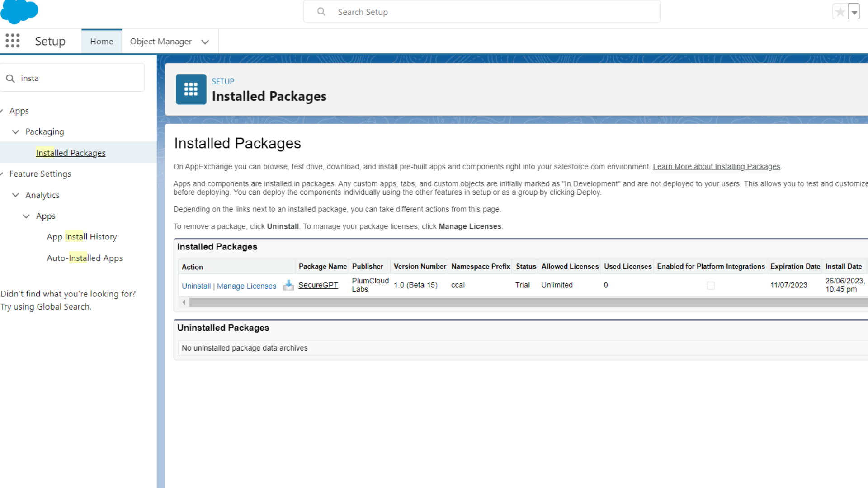
Task: Open the favorites list dropdown arrow
Action: 854,12
